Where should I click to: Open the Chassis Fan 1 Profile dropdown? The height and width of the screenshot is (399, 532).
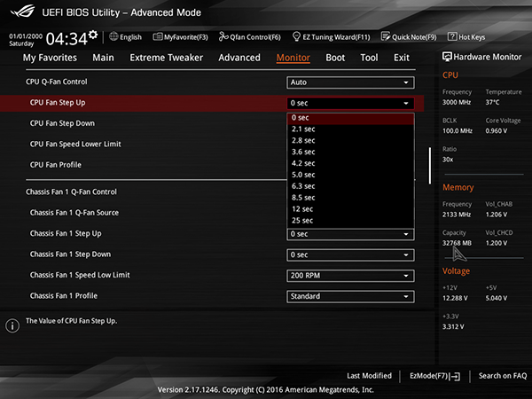[350, 296]
